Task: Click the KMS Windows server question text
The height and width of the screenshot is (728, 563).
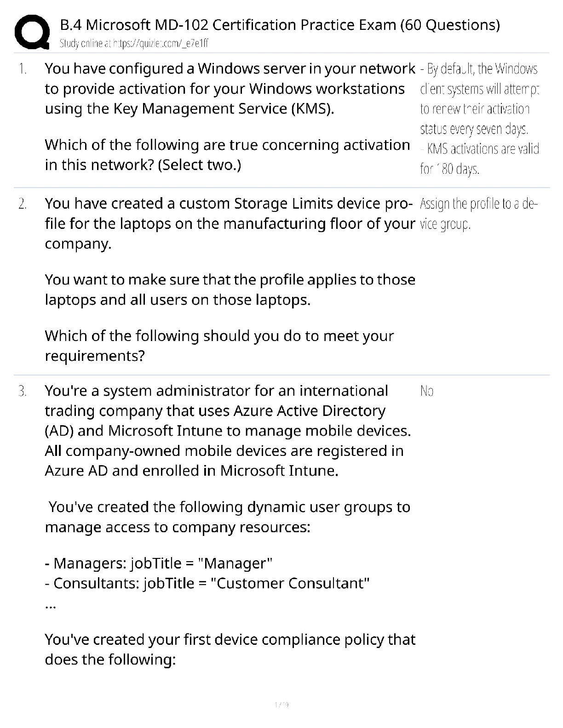Action: tap(229, 89)
